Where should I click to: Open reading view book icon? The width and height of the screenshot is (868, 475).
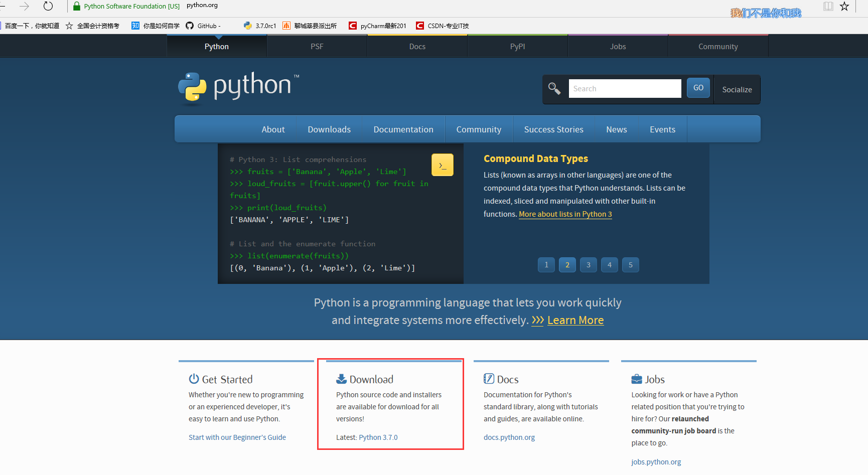pyautogui.click(x=828, y=6)
